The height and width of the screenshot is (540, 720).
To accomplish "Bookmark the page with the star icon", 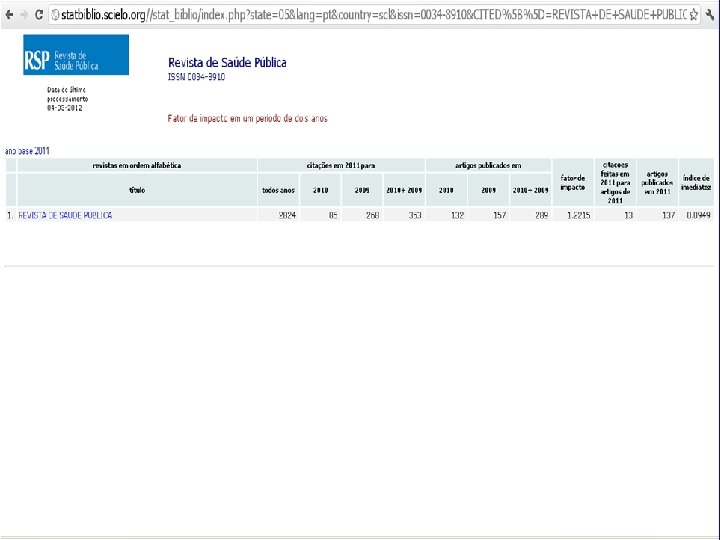I will pyautogui.click(x=694, y=15).
